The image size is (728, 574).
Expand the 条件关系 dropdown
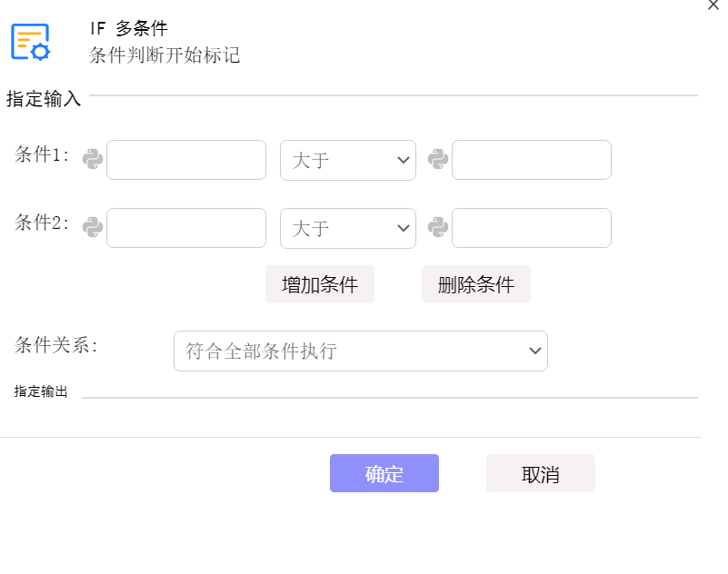click(x=361, y=351)
